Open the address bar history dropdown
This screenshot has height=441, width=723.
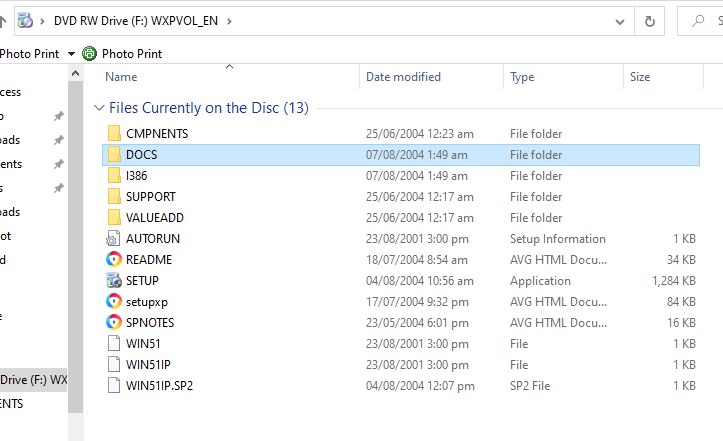[x=620, y=22]
